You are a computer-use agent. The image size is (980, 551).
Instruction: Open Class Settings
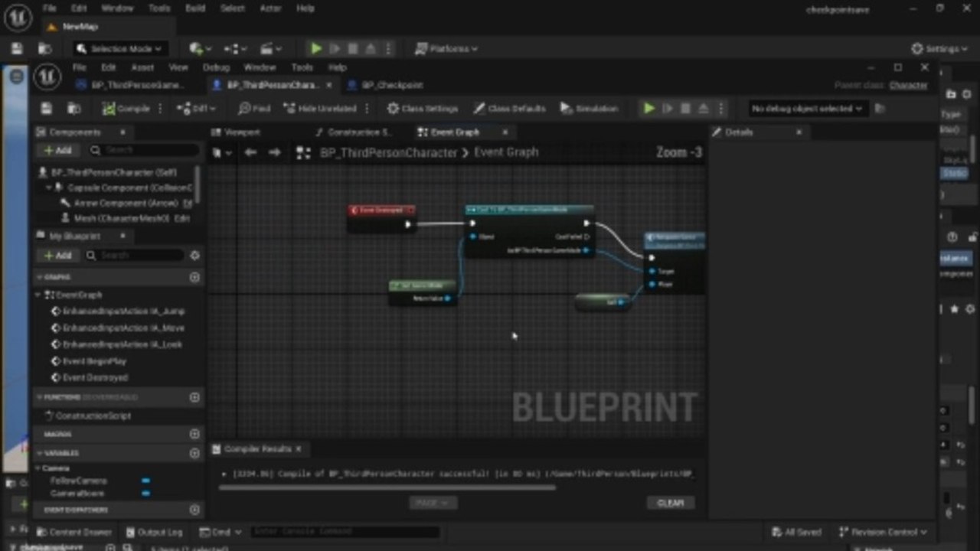point(422,109)
